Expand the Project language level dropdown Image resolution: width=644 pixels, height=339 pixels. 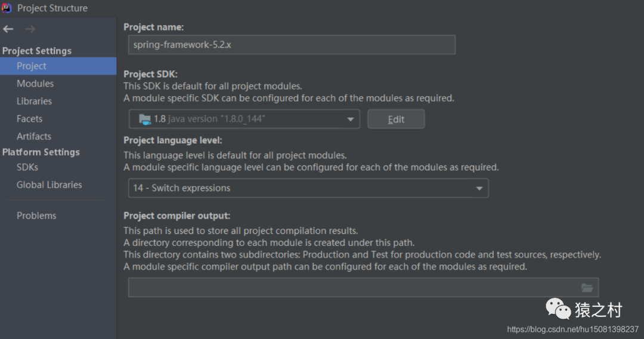point(308,188)
